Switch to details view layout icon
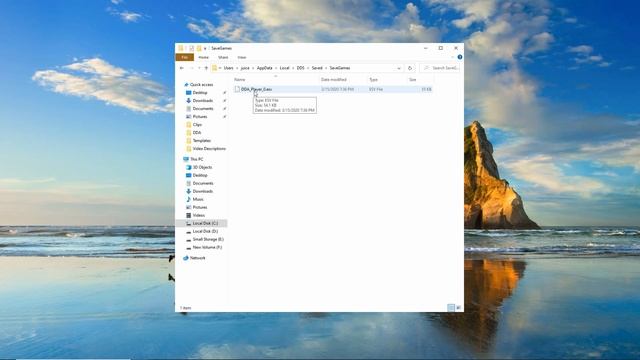The width and height of the screenshot is (640, 360). tap(451, 308)
